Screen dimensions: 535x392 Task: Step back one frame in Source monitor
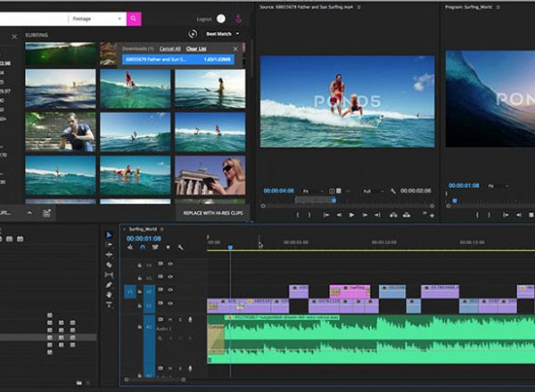[x=339, y=215]
